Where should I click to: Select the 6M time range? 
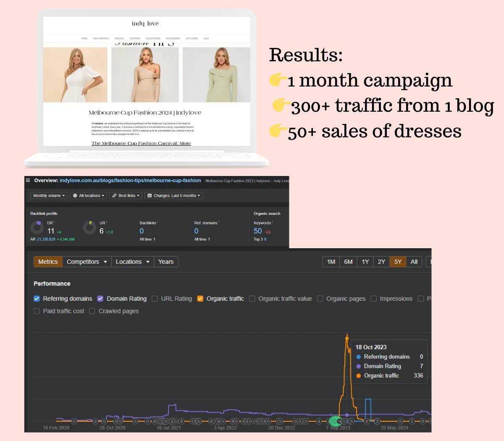pyautogui.click(x=348, y=262)
